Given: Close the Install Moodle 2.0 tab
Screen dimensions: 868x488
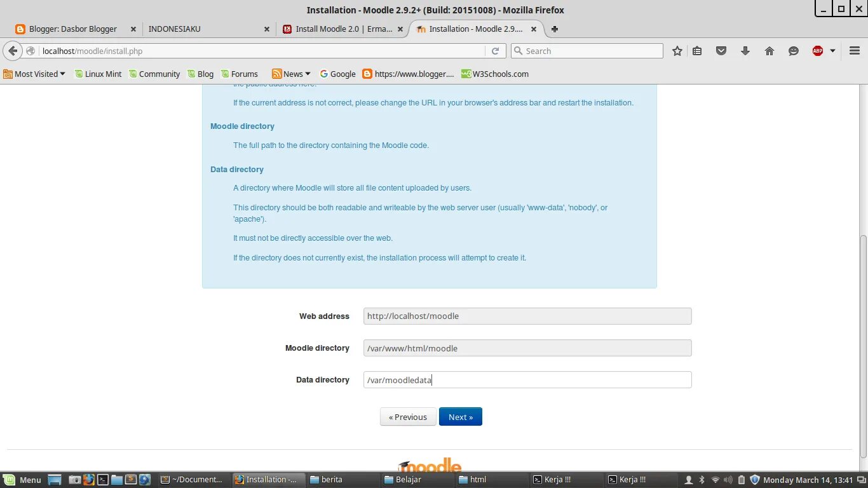Looking at the screenshot, I should coord(400,29).
